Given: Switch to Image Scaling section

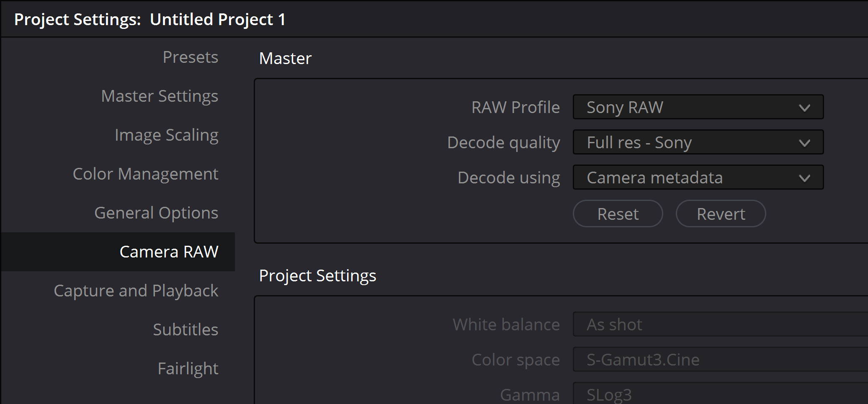Looking at the screenshot, I should tap(166, 135).
